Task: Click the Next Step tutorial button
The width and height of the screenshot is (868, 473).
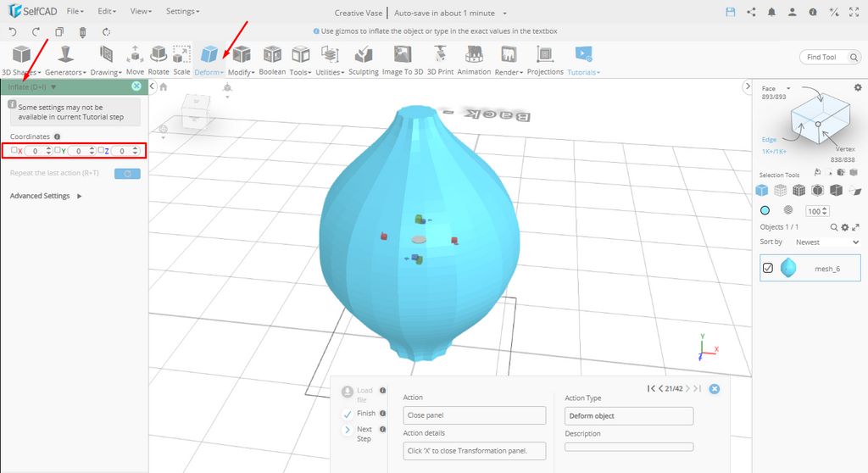Action: pyautogui.click(x=347, y=430)
